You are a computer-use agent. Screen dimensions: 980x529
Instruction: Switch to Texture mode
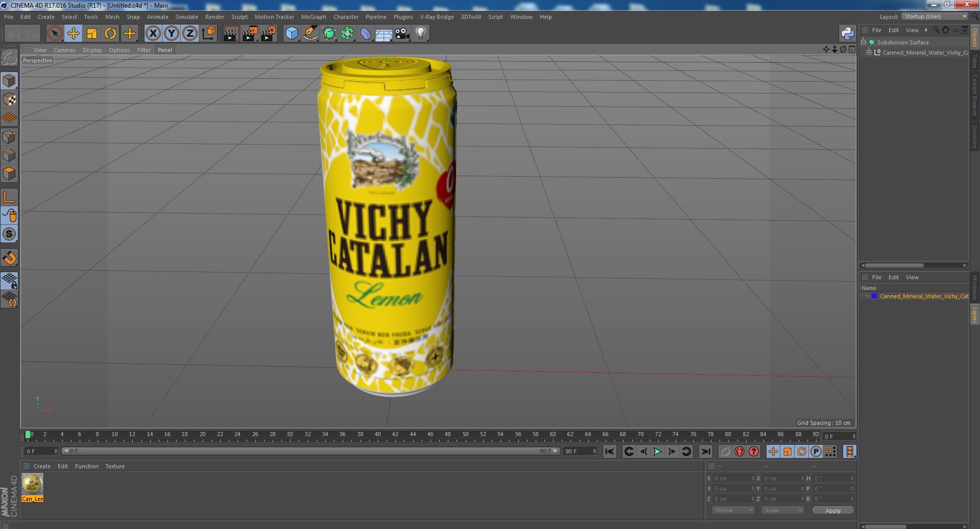coord(9,100)
